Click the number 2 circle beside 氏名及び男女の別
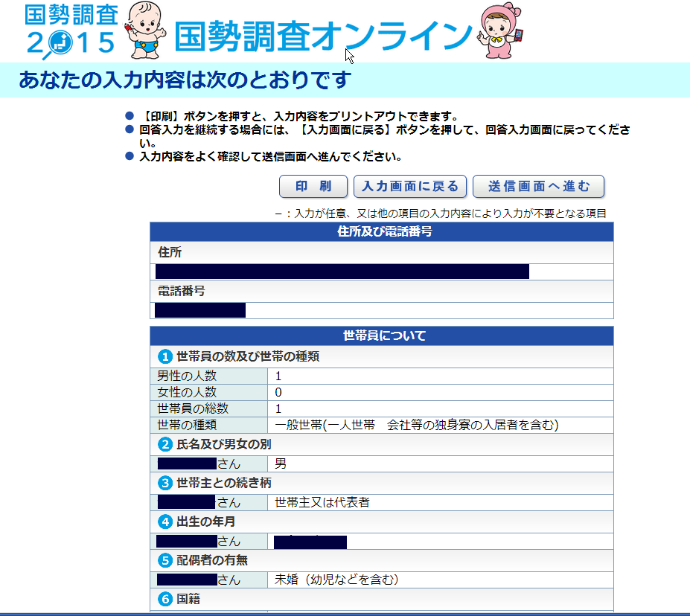Viewport: 690px width, 616px height. coord(165,444)
